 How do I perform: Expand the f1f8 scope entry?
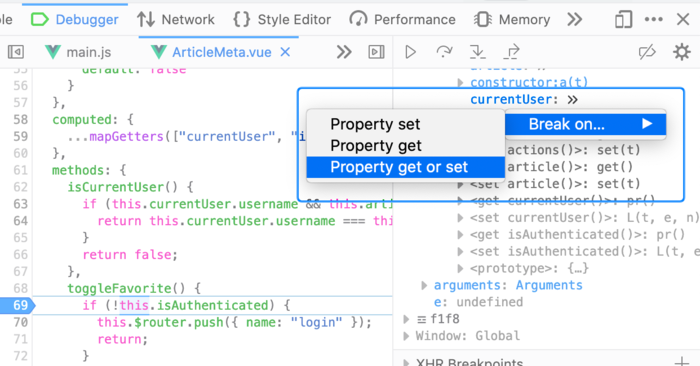coord(406,319)
